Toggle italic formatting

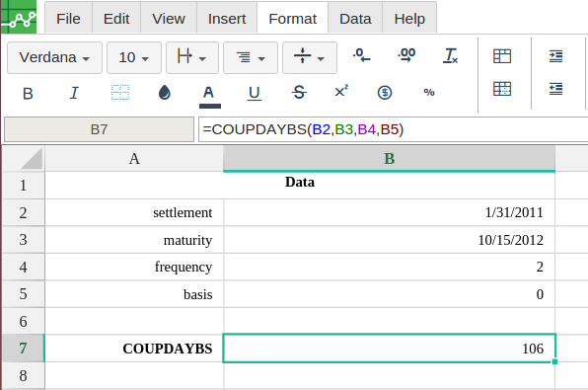click(x=74, y=93)
